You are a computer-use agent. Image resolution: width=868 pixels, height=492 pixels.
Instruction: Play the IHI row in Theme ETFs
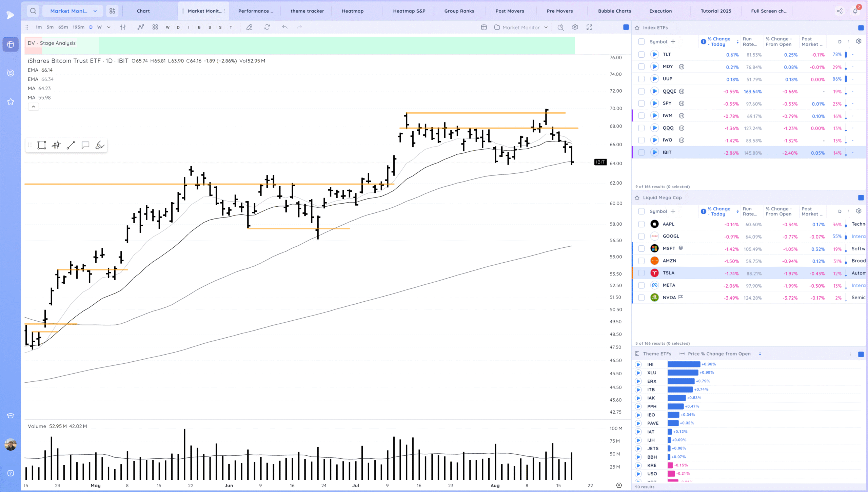tap(638, 364)
